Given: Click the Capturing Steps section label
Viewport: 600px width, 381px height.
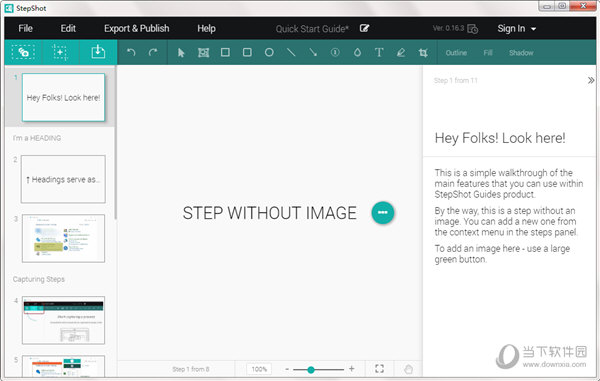Looking at the screenshot, I should coord(39,279).
